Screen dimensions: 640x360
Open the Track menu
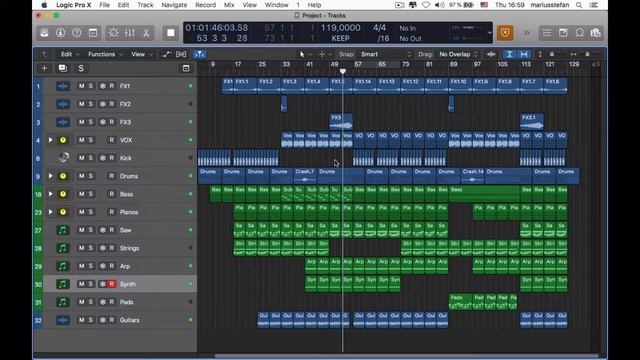(x=145, y=5)
